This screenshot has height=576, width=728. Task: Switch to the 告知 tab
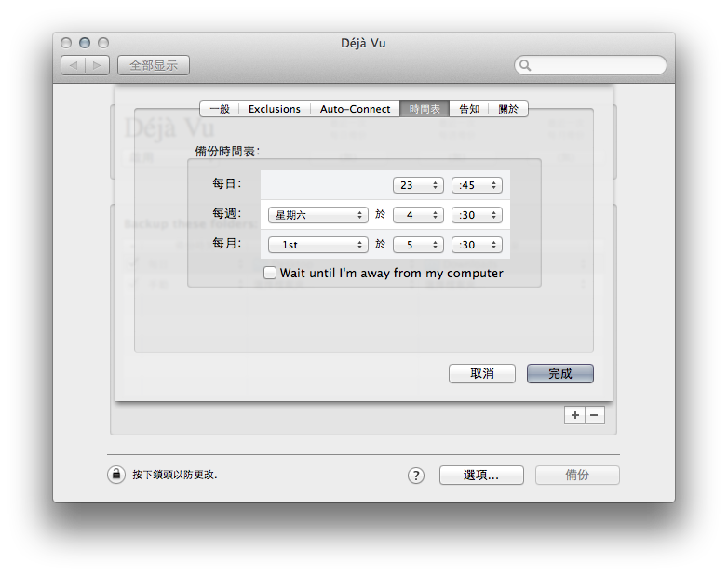(x=469, y=109)
